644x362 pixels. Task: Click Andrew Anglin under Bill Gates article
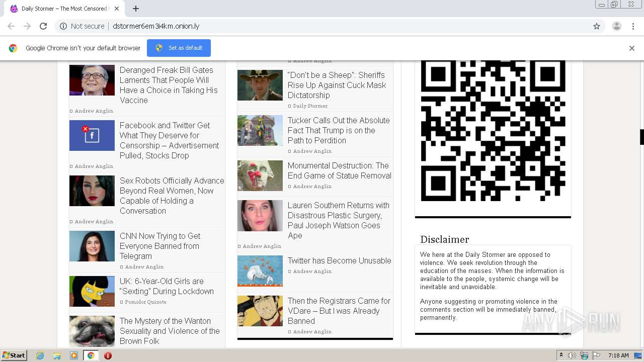coord(94,111)
